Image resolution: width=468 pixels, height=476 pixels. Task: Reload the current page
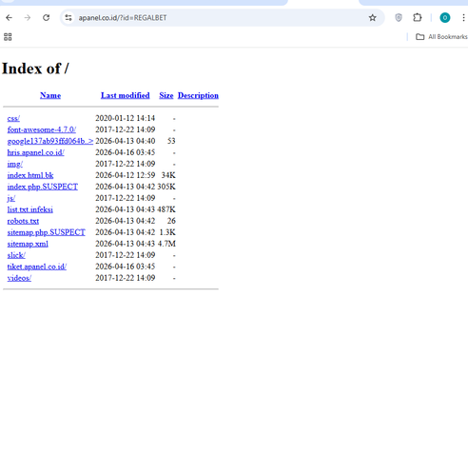(x=47, y=18)
